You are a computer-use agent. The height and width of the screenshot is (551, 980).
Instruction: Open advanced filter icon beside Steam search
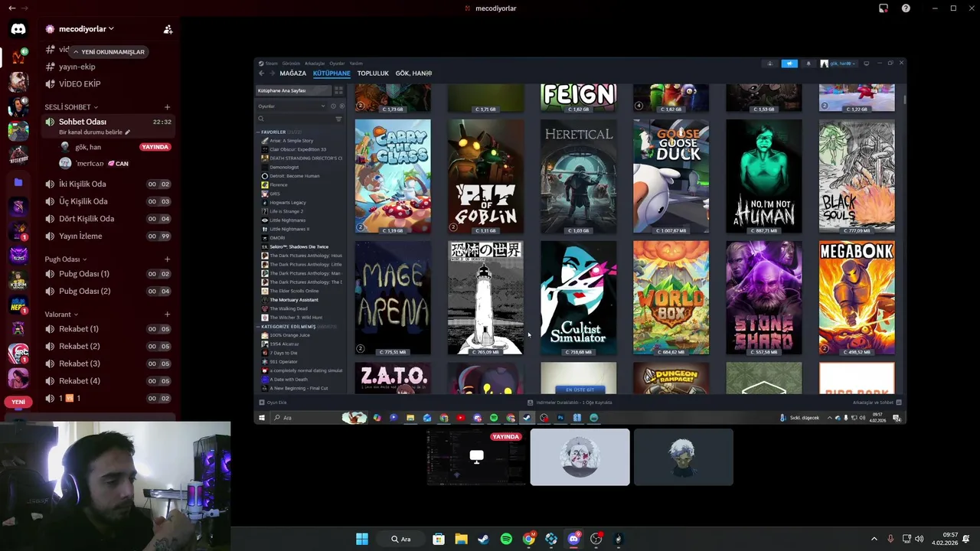[339, 119]
